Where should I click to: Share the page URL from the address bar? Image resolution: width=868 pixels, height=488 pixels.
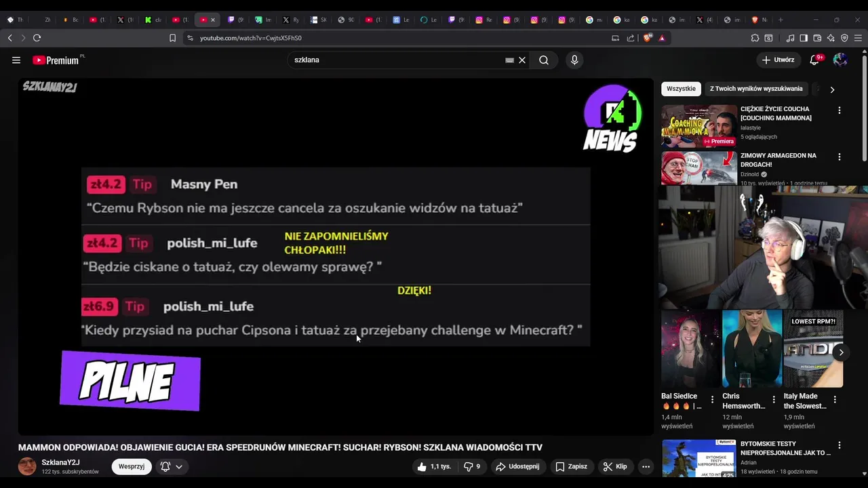pyautogui.click(x=631, y=38)
